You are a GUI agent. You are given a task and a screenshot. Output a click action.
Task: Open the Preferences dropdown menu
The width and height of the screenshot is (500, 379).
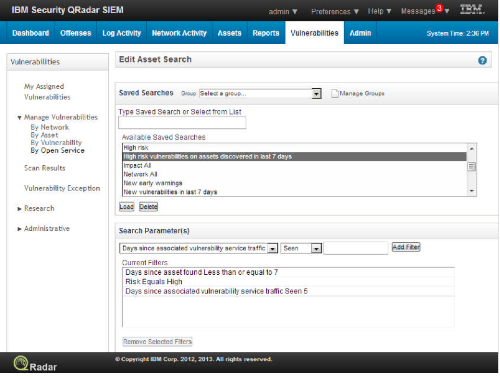coord(335,12)
